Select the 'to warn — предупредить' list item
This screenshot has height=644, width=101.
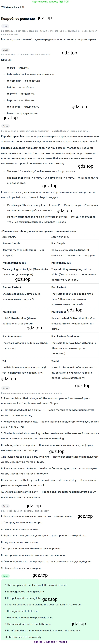coord(22,113)
